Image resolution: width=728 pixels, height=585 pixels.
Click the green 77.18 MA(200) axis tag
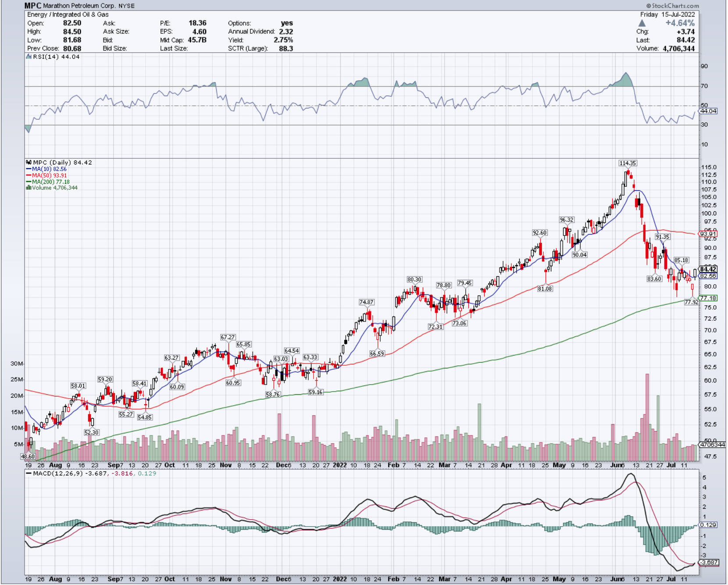click(708, 298)
